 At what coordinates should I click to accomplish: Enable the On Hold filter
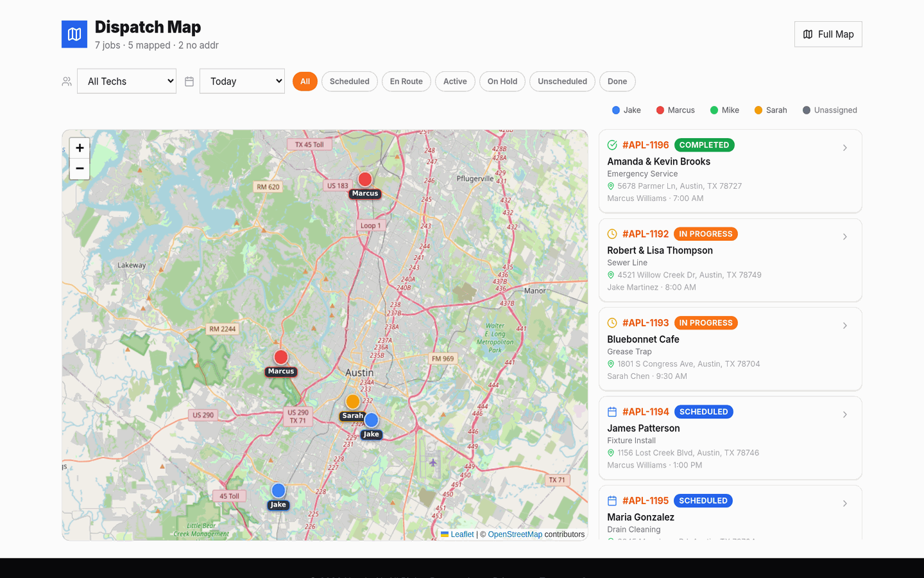pyautogui.click(x=502, y=82)
